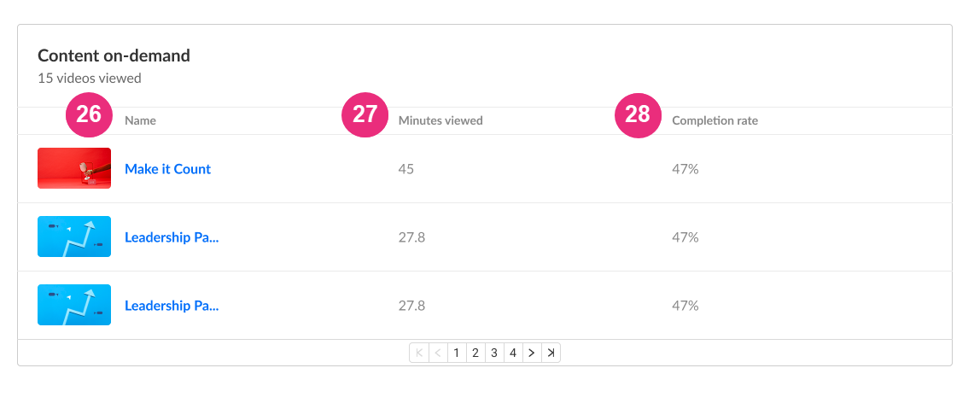Sort by the Name column header
Viewport: 980px width, 403px height.
[140, 120]
